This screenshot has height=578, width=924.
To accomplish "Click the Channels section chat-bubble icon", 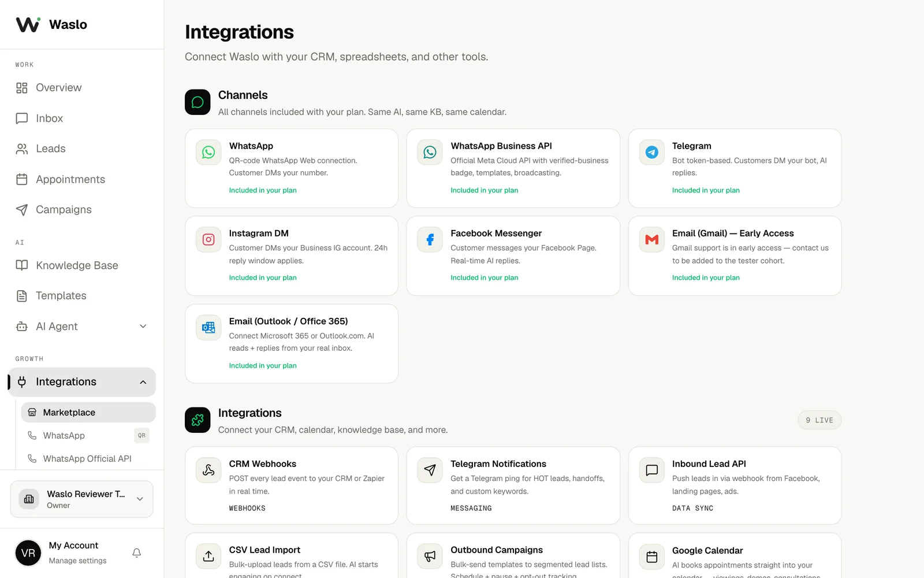I will (198, 102).
